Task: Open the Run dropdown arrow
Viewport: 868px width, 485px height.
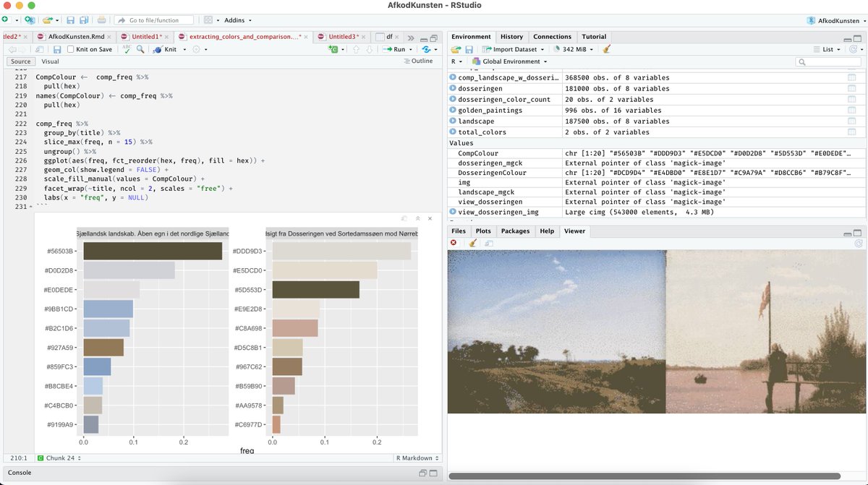Action: tap(411, 49)
